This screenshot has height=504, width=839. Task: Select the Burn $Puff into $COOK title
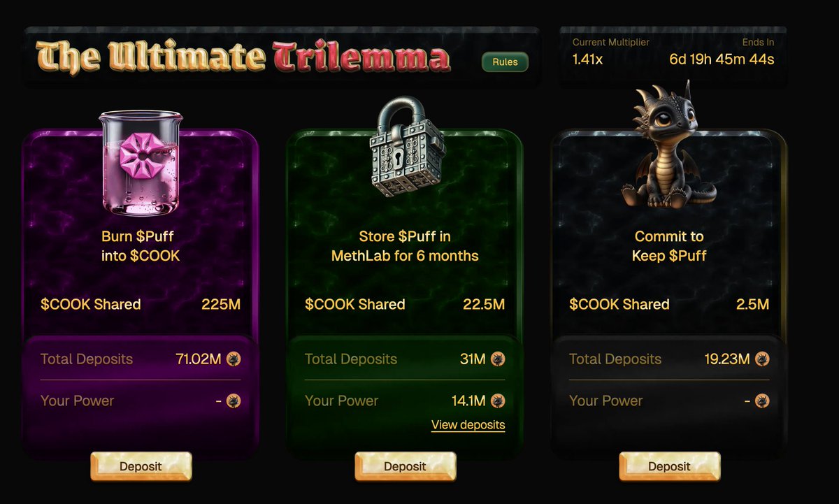pyautogui.click(x=141, y=246)
